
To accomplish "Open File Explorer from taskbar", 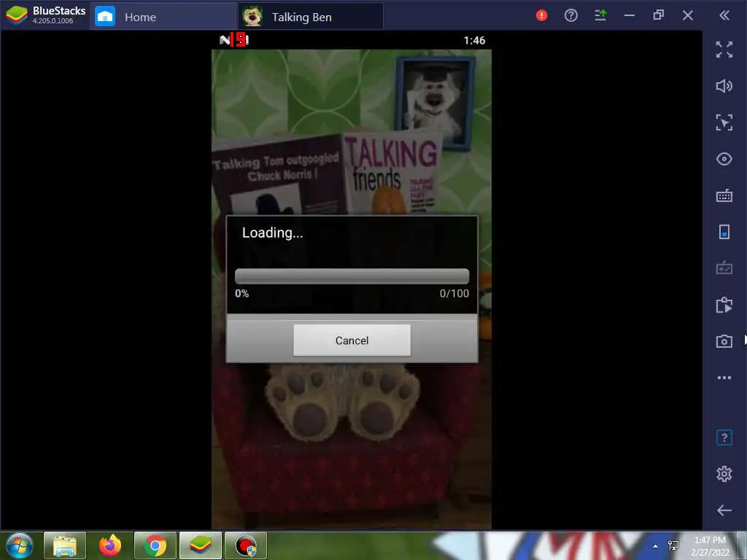I will point(65,545).
